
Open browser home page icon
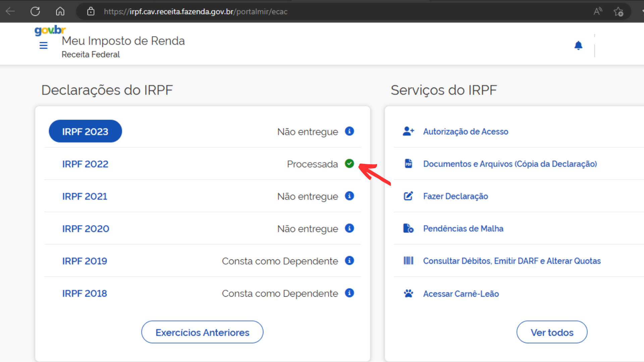tap(60, 11)
